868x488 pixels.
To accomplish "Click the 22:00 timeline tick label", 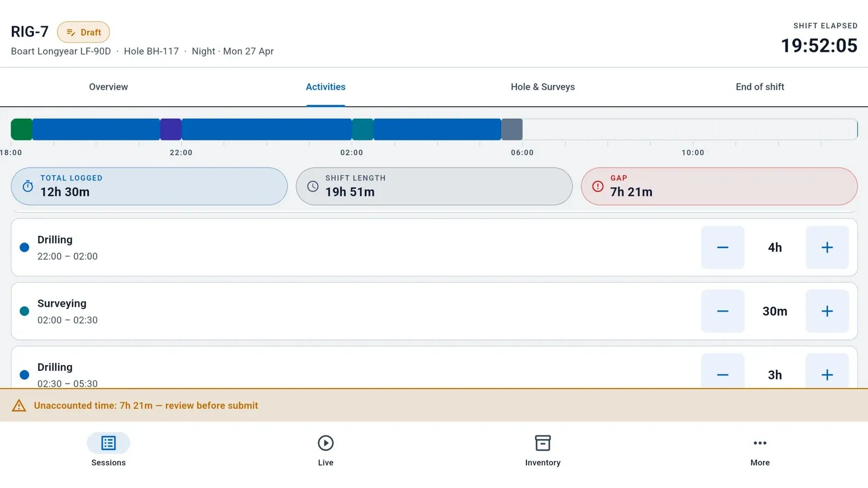I will click(181, 152).
